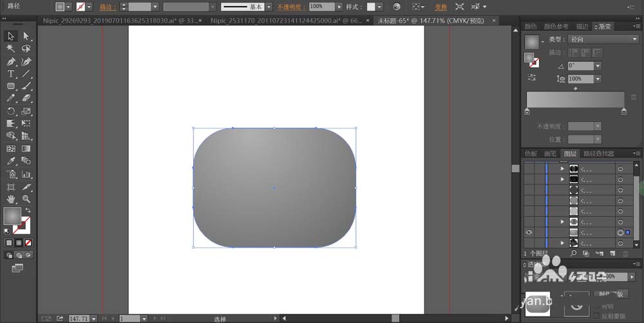Screen dimensions: 644x323
Task: Select the Type tool
Action: pos(11,74)
